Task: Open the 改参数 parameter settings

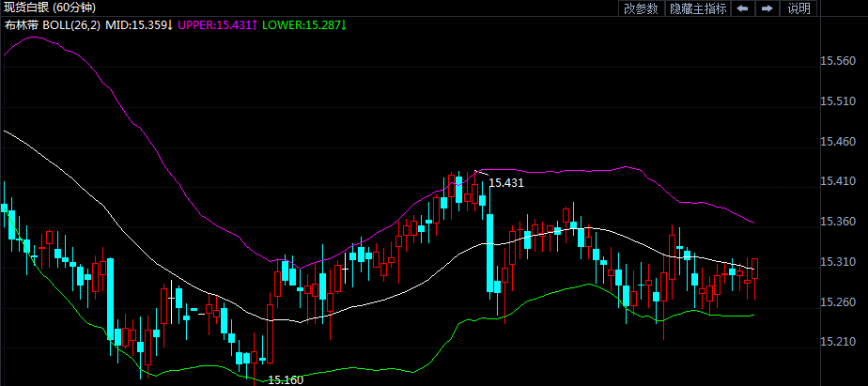Action: (x=641, y=8)
